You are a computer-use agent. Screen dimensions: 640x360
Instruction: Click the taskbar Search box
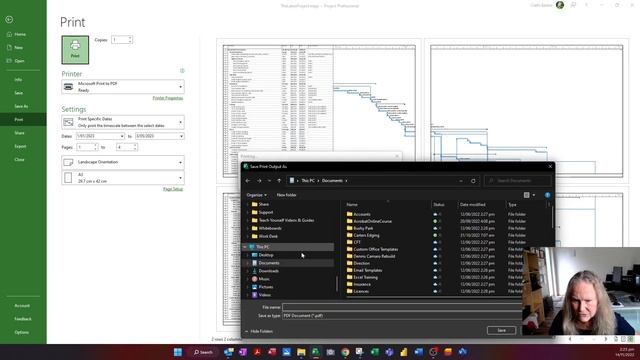(203, 352)
